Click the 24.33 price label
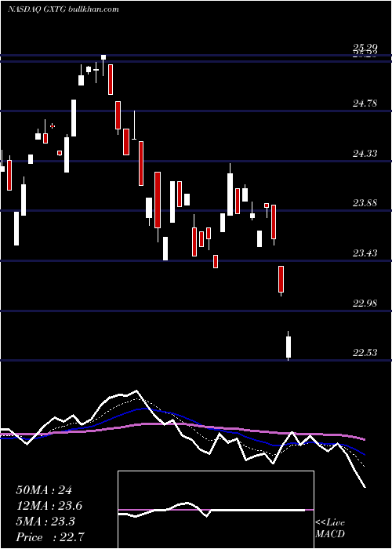Image resolution: width=392 pixels, height=549 pixels. click(365, 154)
